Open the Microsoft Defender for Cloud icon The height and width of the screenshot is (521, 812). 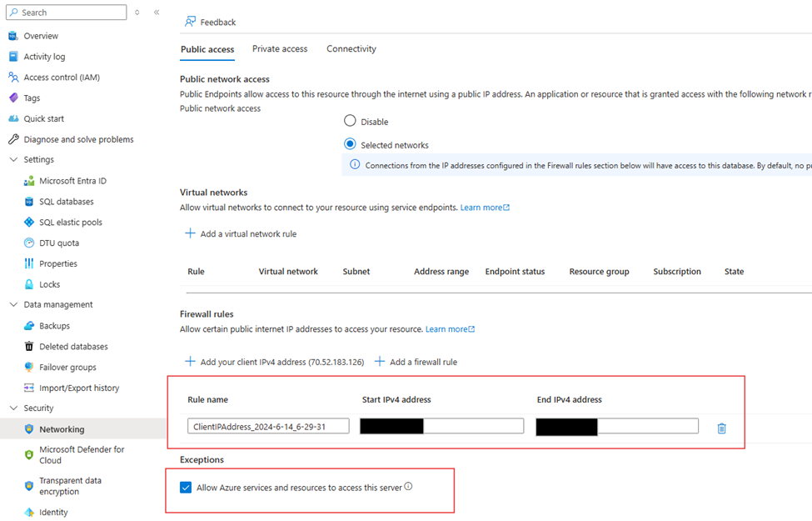pos(29,454)
